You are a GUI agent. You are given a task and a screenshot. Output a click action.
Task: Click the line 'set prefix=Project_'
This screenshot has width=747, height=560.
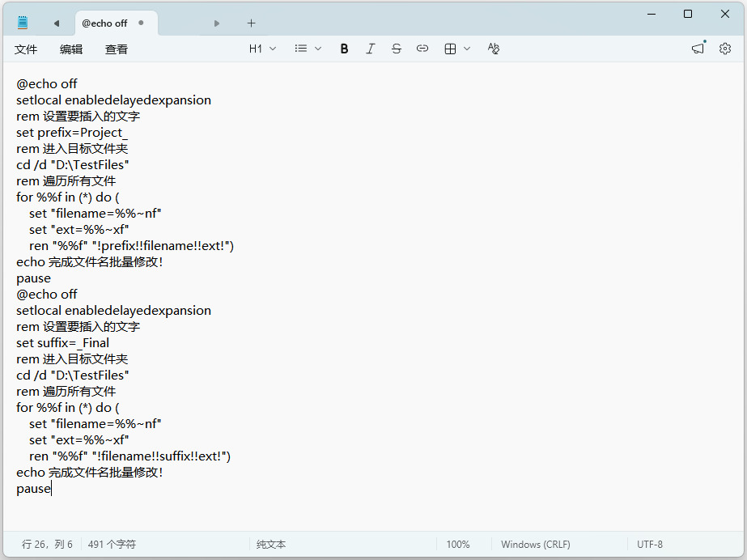coord(72,133)
